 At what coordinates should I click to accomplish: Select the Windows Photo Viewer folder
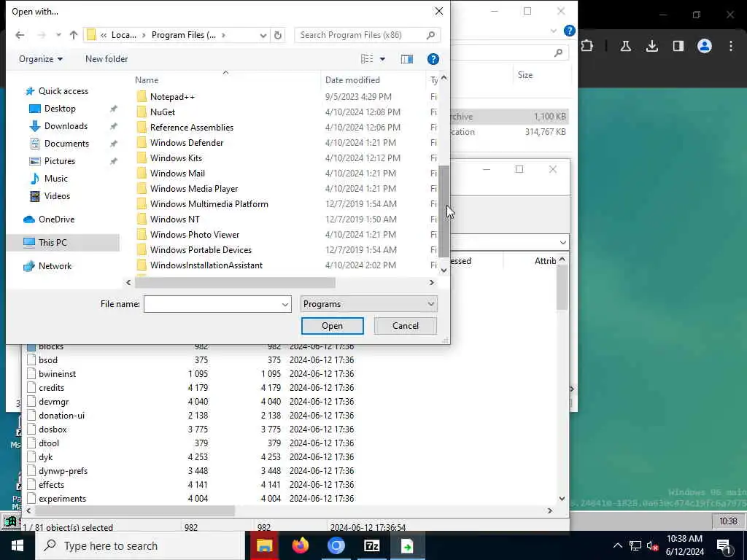pos(194,234)
